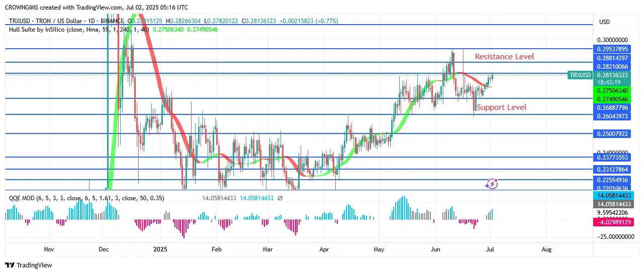The width and height of the screenshot is (644, 274).
Task: Click the red -4.02989129 QQE value label
Action: coord(611,221)
